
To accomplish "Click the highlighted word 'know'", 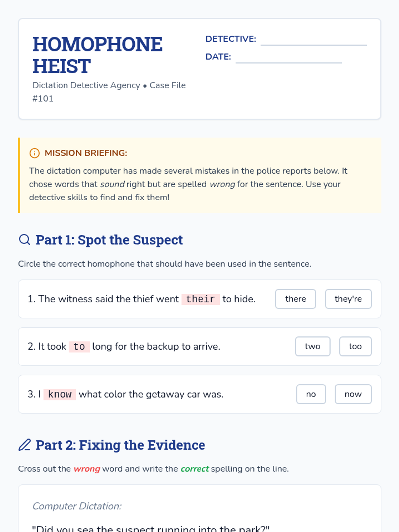I will coord(60,394).
